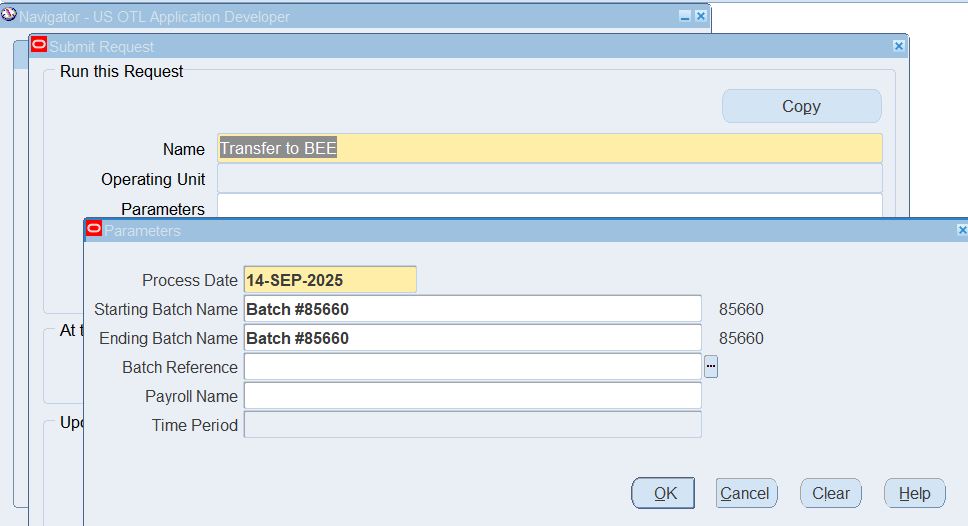This screenshot has height=526, width=968.
Task: Confirm parameters with the OK button
Action: click(x=665, y=493)
